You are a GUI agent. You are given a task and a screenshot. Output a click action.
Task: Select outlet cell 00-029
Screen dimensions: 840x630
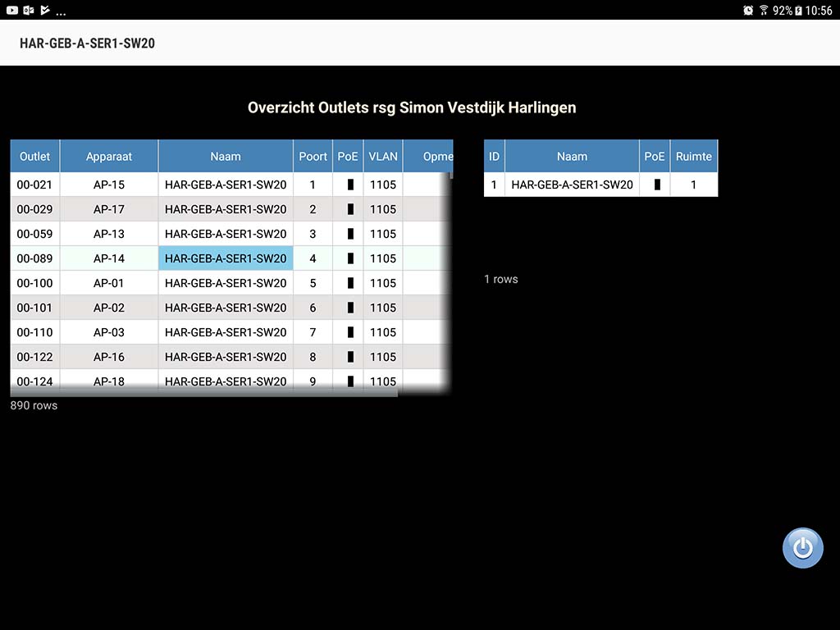click(34, 209)
